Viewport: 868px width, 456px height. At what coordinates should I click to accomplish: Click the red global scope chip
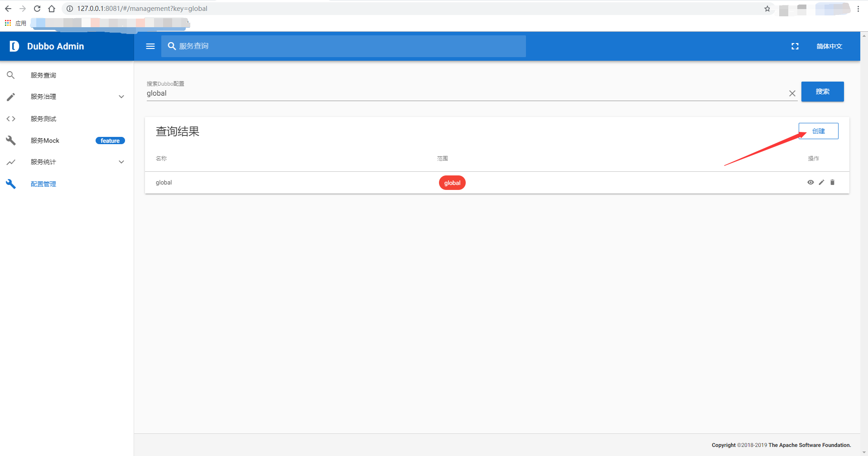click(x=452, y=183)
